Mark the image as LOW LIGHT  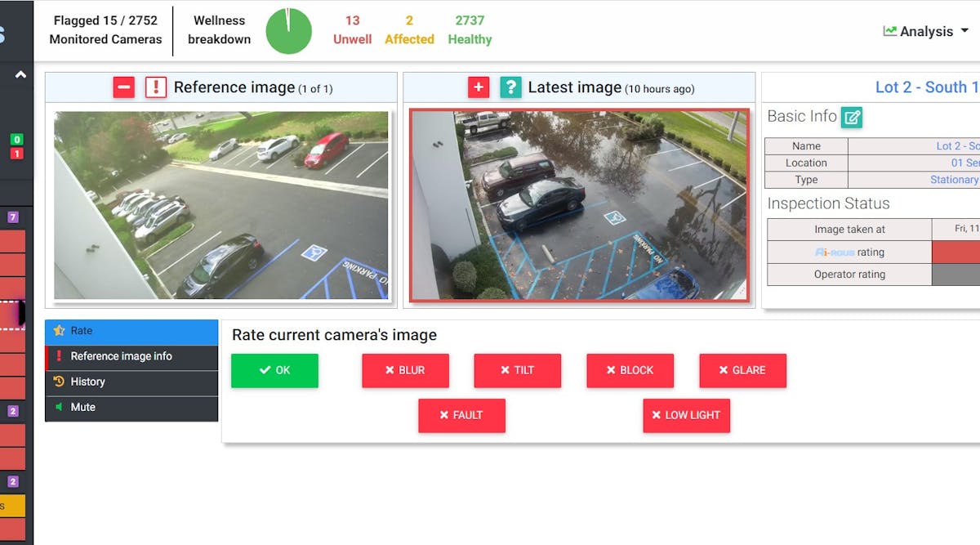(x=686, y=415)
